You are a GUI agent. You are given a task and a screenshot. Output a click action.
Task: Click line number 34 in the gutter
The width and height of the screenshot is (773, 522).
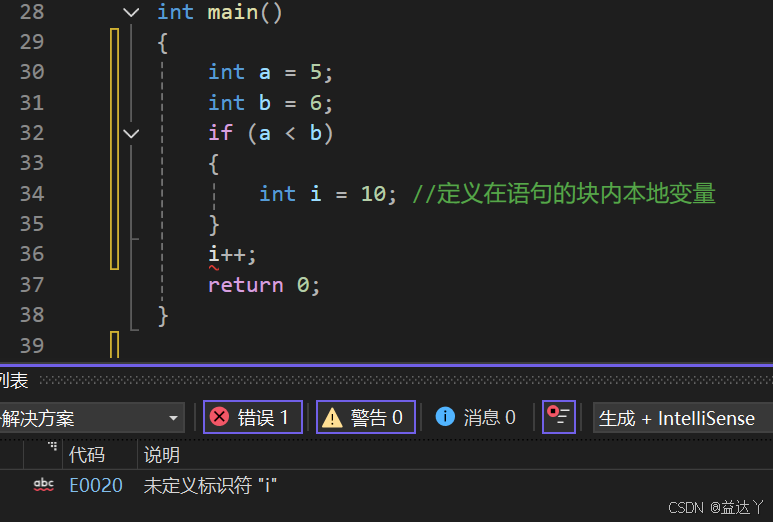[x=32, y=193]
